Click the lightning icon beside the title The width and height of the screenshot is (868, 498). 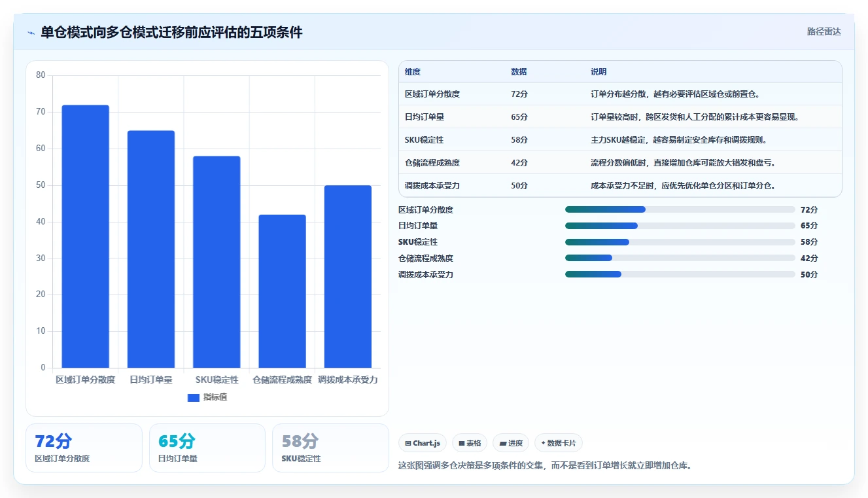[31, 33]
